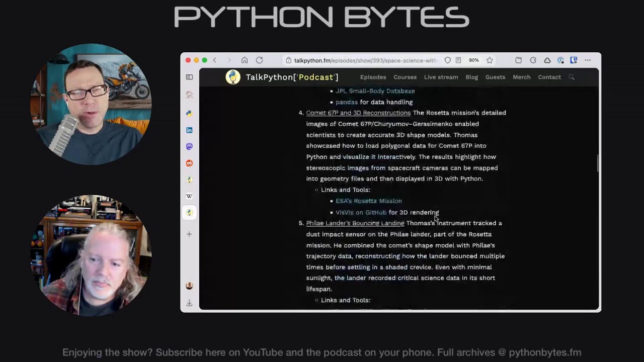Open the downloads panel from the sidebar

[189, 303]
